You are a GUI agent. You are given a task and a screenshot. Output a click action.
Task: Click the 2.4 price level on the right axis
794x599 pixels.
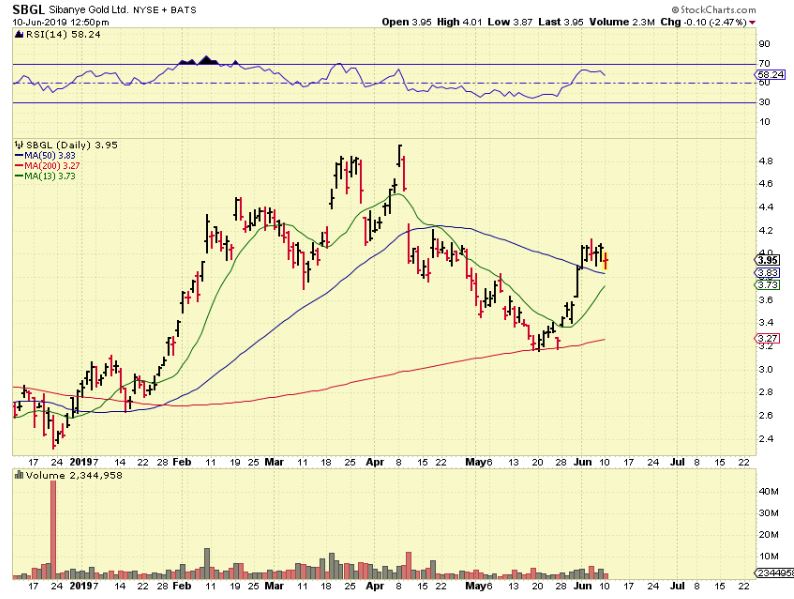pyautogui.click(x=766, y=439)
